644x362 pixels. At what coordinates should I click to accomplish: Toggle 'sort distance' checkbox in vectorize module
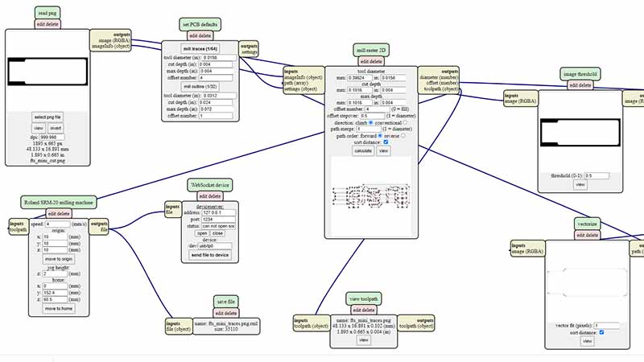tap(601, 332)
